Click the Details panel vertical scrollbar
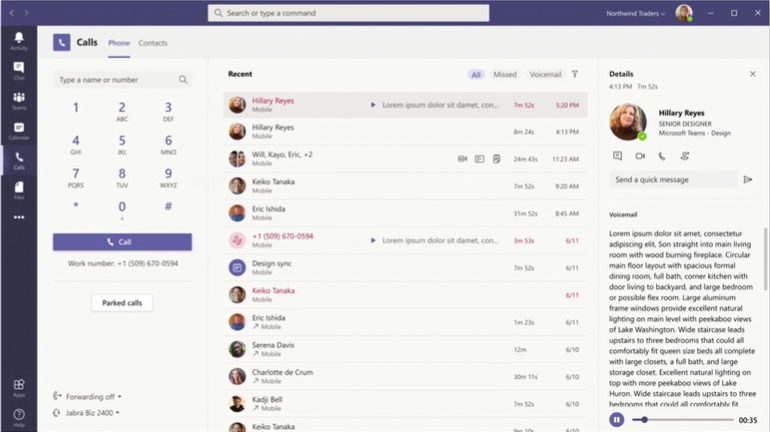Screen dimensions: 770x432 [765, 259]
